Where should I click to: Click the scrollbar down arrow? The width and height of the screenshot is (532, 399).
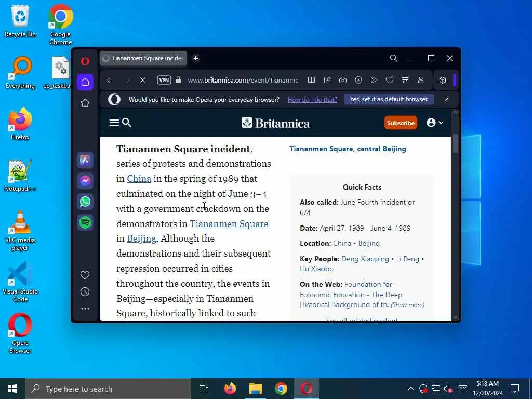pos(455,318)
